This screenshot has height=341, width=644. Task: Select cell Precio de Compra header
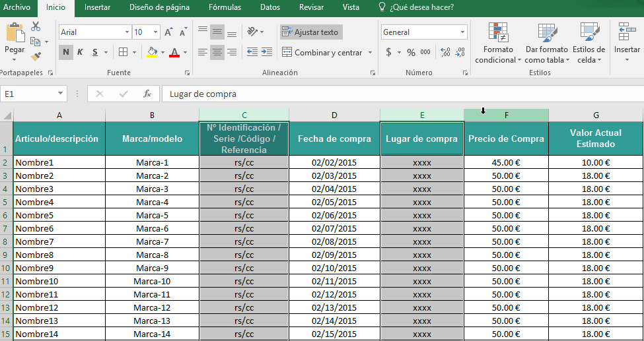(506, 139)
